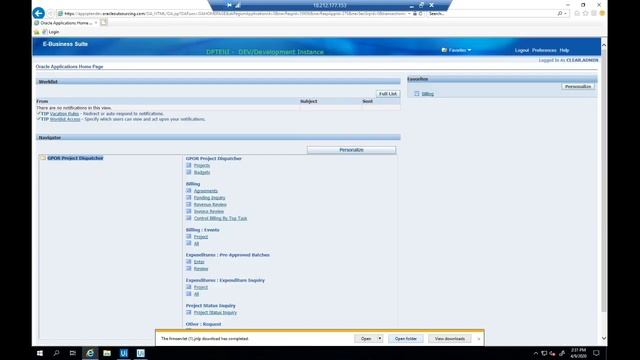Show hidden system tray icons
This screenshot has width=640, height=360.
point(536,353)
